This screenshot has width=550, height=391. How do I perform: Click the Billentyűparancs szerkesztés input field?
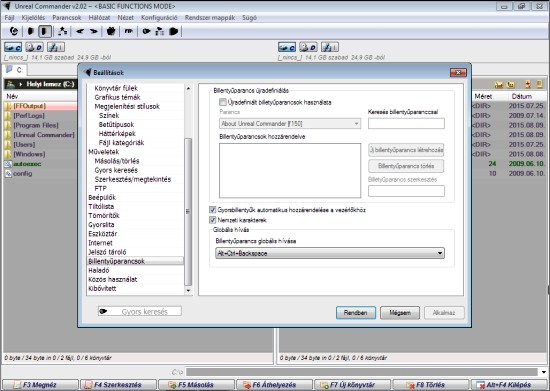tap(406, 191)
